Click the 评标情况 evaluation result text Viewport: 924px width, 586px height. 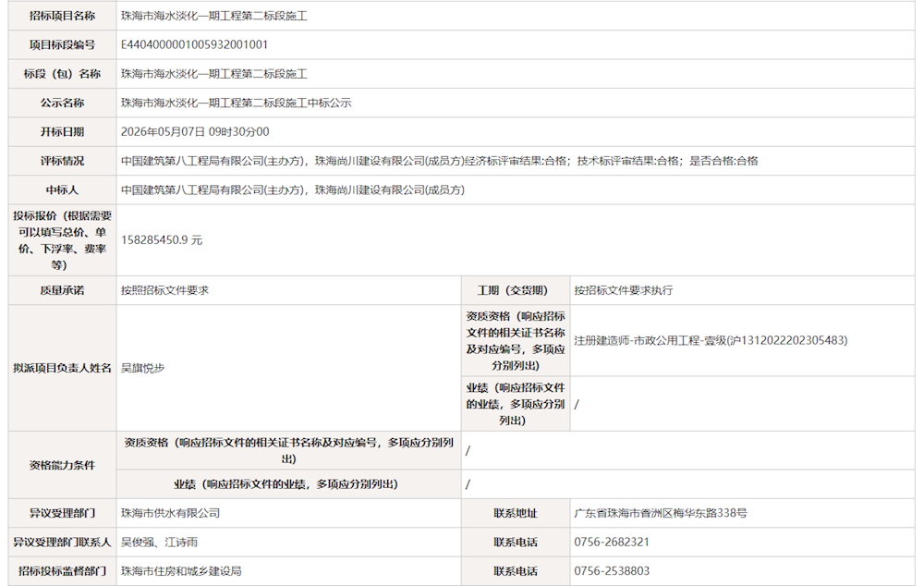point(440,161)
